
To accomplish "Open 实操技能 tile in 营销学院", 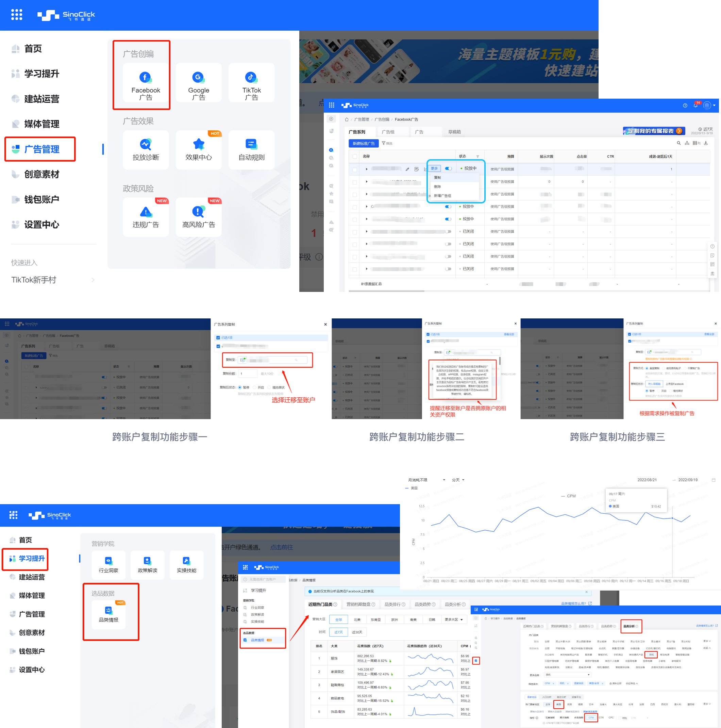I will pyautogui.click(x=186, y=564).
